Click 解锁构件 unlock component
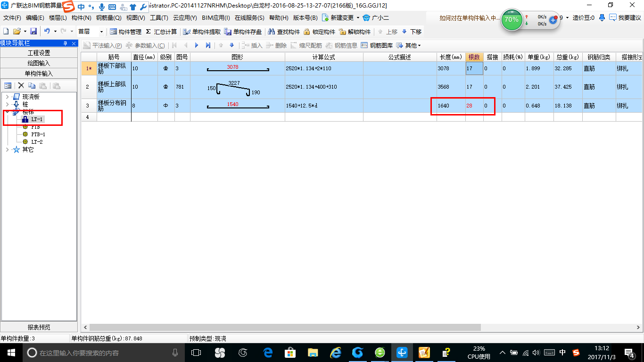 point(355,32)
